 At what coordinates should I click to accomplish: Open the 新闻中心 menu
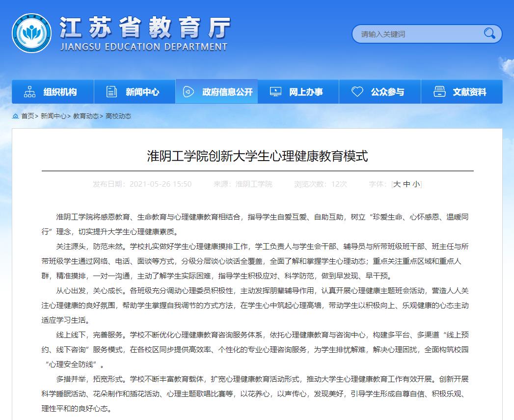[x=135, y=91]
